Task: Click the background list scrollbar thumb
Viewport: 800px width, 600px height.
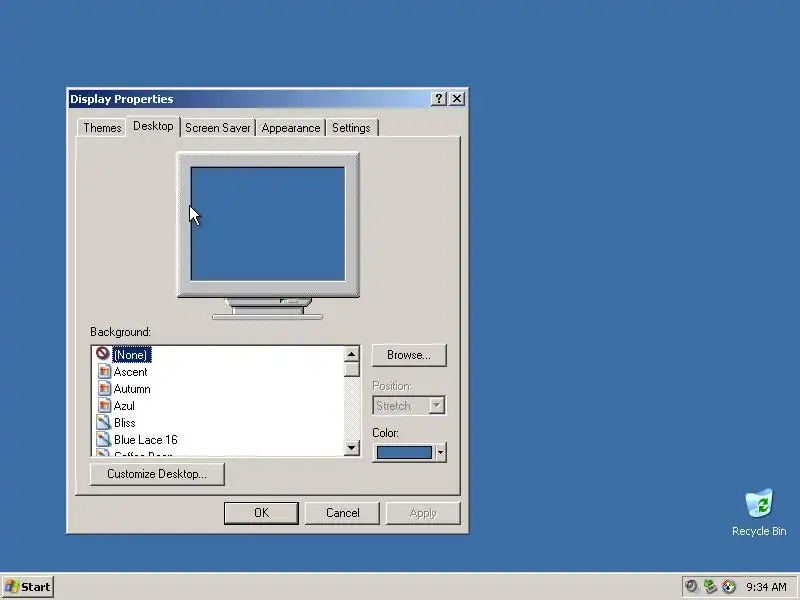Action: coord(352,369)
